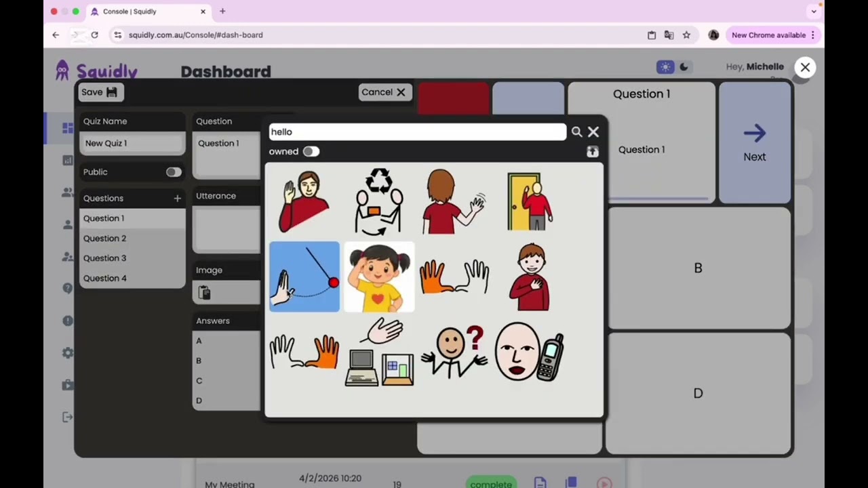Image resolution: width=868 pixels, height=488 pixels.
Task: Close the quiz editor overlay X
Action: (x=805, y=67)
